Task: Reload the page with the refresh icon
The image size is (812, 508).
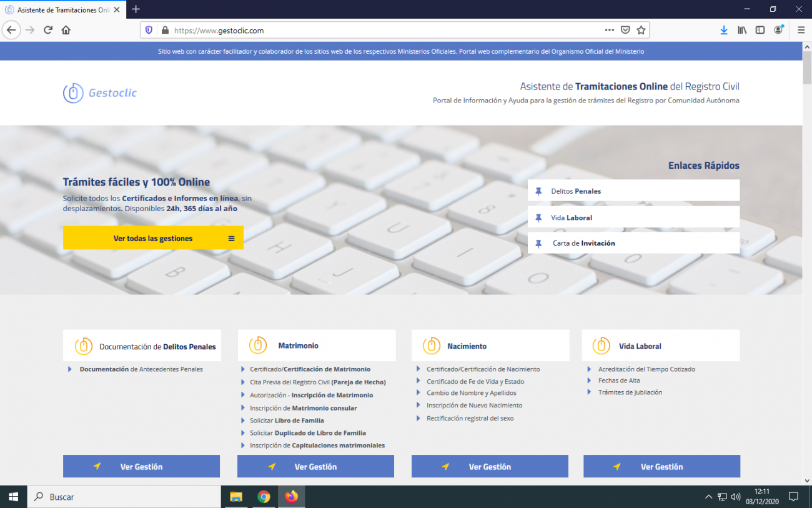Action: (48, 30)
